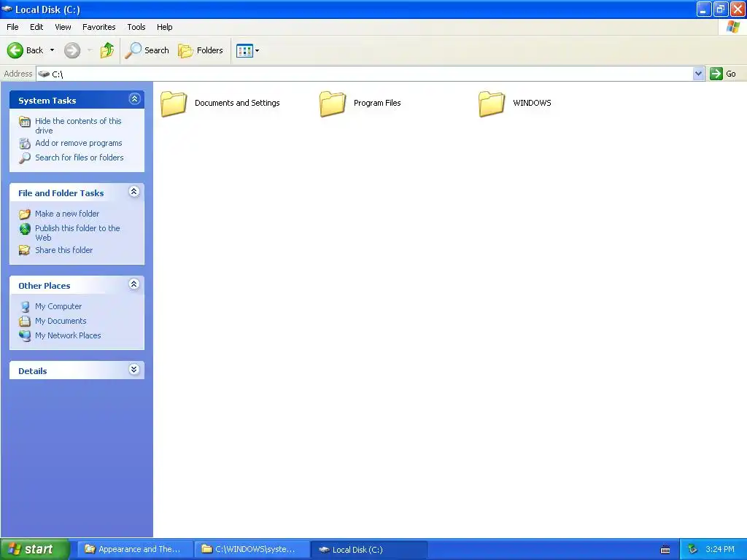Viewport: 747px width, 560px height.
Task: Click the Add or remove programs icon
Action: pyautogui.click(x=25, y=144)
